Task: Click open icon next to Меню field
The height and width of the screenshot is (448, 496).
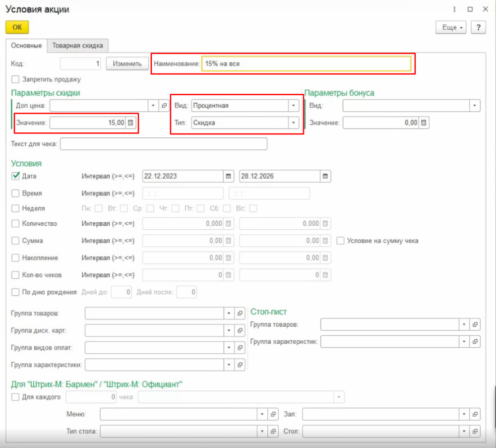Action: (x=273, y=414)
